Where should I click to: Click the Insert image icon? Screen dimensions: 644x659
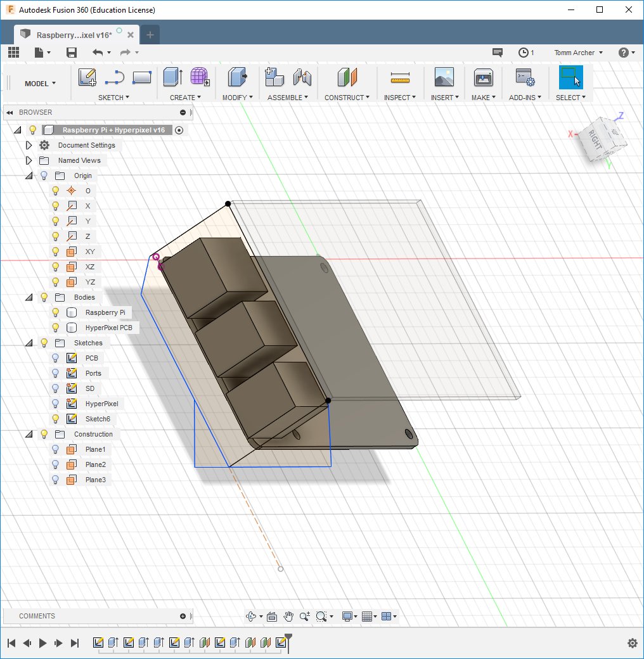click(444, 77)
